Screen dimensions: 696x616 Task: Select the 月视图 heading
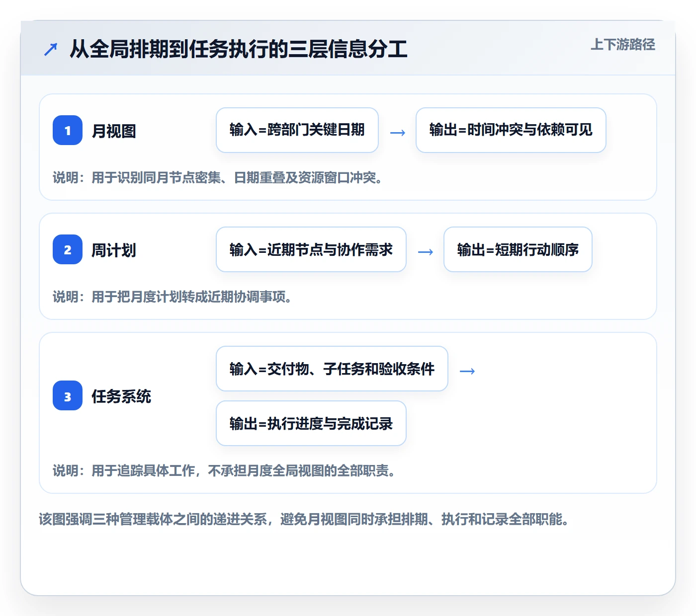(x=114, y=131)
